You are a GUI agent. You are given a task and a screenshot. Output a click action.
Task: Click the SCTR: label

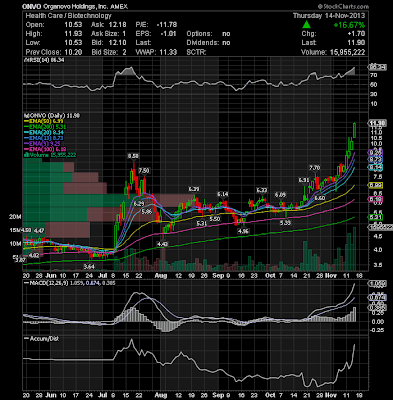click(x=196, y=52)
